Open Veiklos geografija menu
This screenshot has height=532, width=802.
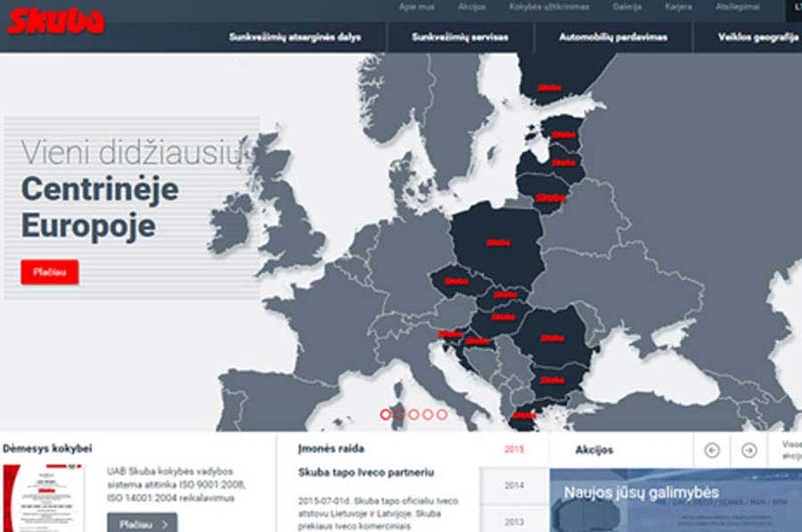758,37
